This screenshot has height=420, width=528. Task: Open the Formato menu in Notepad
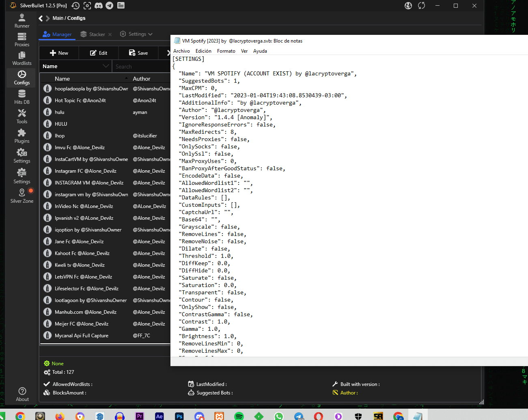[226, 51]
